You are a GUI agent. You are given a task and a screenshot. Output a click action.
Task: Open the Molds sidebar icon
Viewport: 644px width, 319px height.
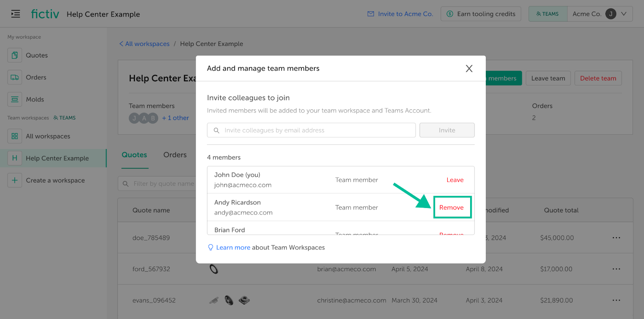click(14, 99)
